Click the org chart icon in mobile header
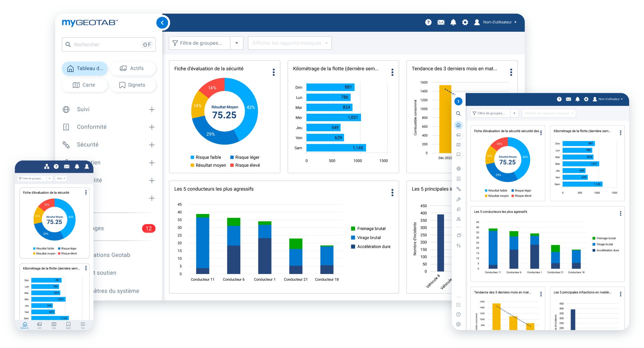The image size is (644, 348). pos(47,166)
